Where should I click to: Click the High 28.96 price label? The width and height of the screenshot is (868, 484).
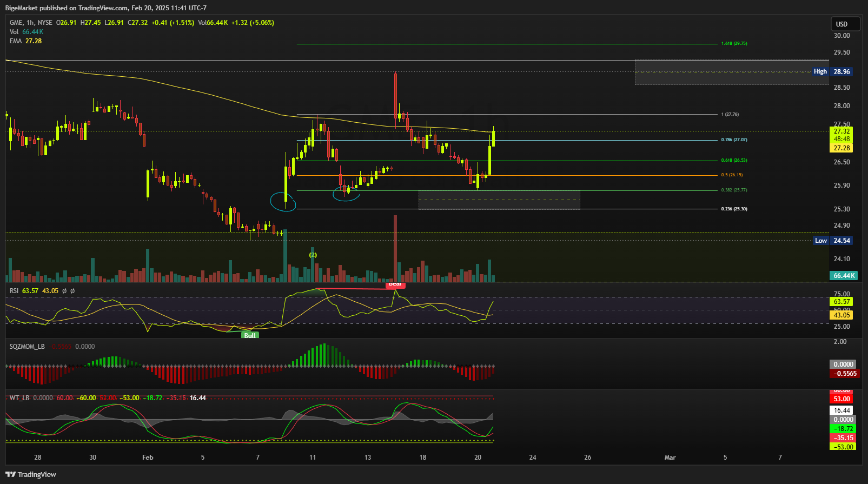click(833, 71)
